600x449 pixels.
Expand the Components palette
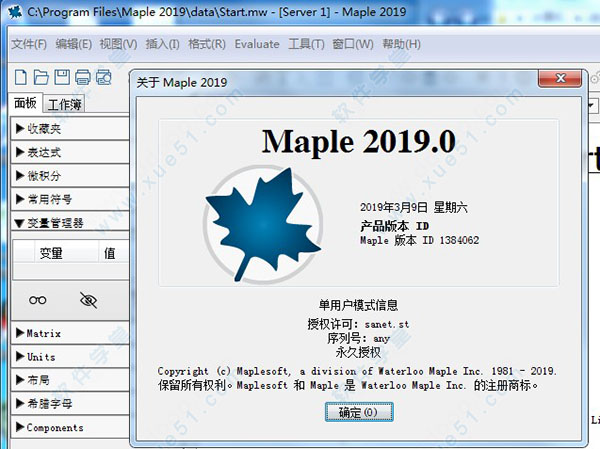click(70, 427)
